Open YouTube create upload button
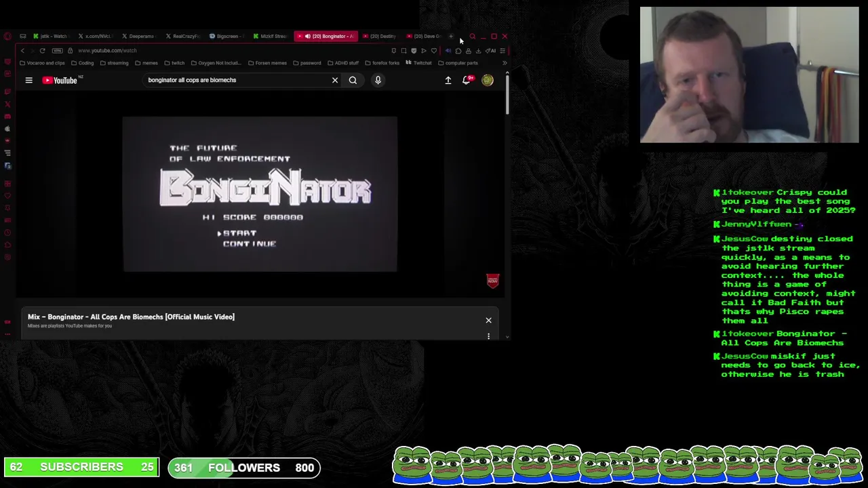 pos(448,80)
